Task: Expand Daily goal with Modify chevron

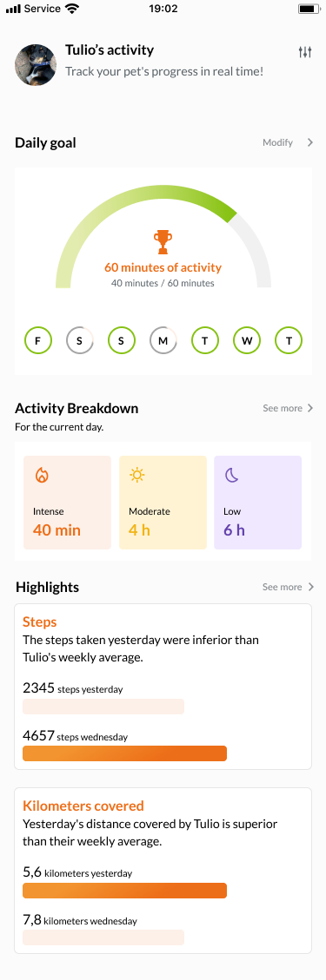Action: (x=310, y=142)
